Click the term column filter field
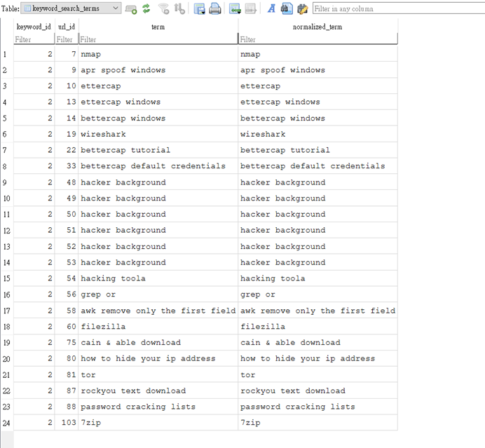The height and width of the screenshot is (448, 485). tap(158, 39)
